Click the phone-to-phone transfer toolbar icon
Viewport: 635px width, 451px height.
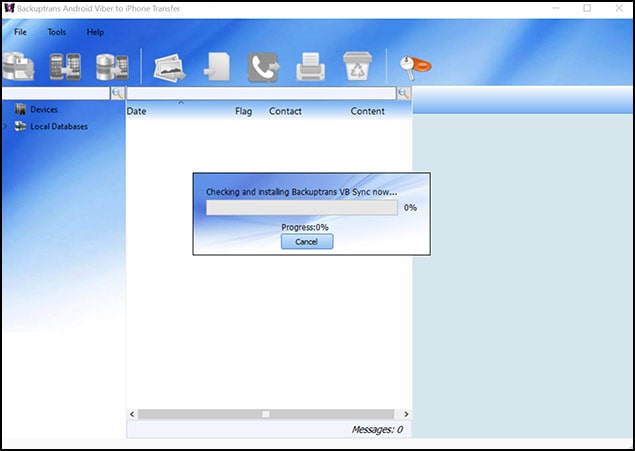[65, 66]
